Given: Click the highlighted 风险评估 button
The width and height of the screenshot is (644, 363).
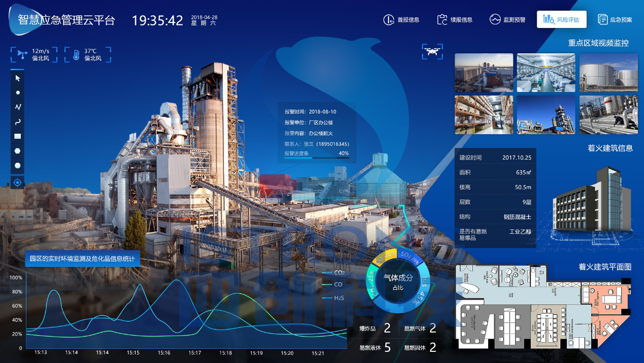Looking at the screenshot, I should 561,19.
